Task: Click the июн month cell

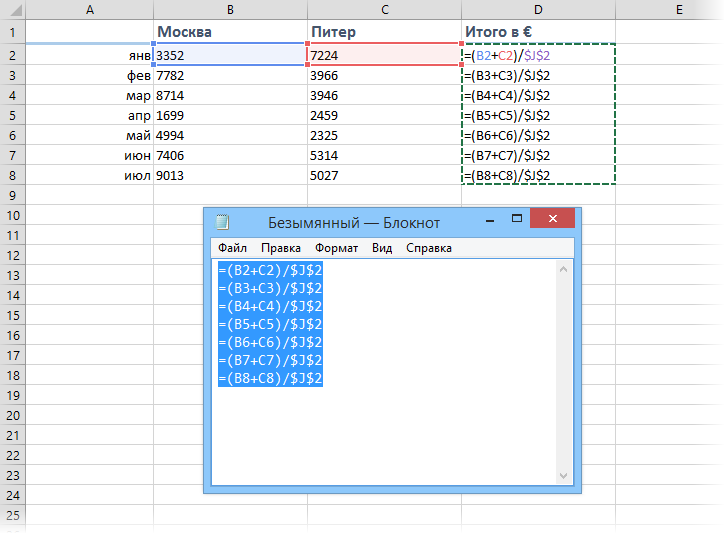Action: click(x=90, y=155)
